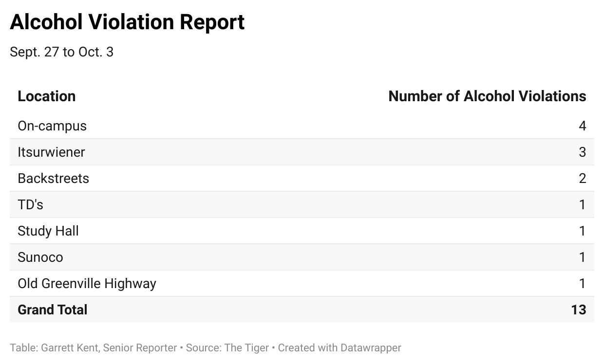Image resolution: width=604 pixels, height=364 pixels.
Task: Select the Itsurwiener location cell
Action: tap(51, 152)
